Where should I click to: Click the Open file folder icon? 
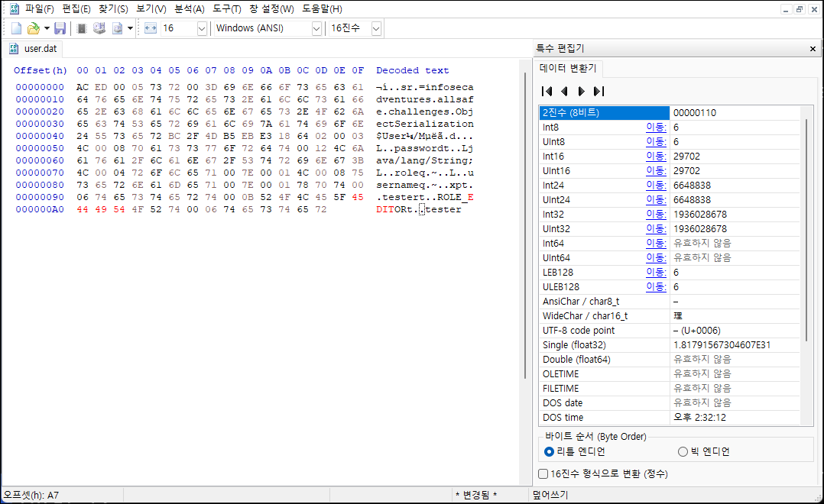click(x=33, y=28)
